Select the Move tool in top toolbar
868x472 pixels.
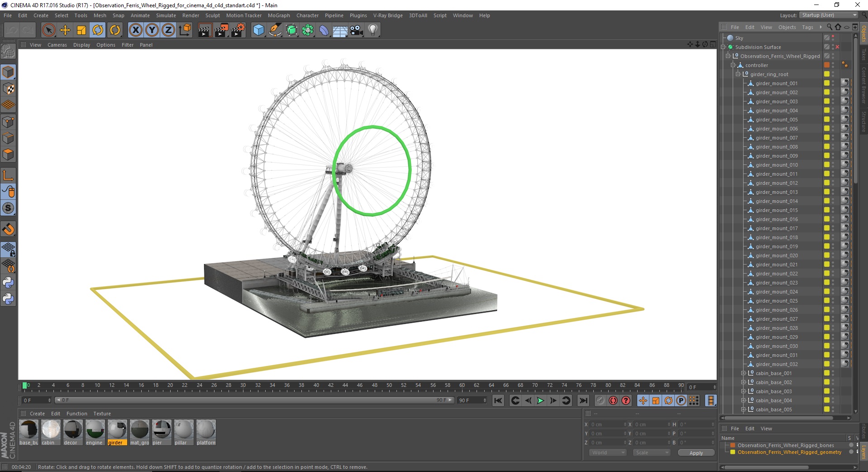(65, 30)
